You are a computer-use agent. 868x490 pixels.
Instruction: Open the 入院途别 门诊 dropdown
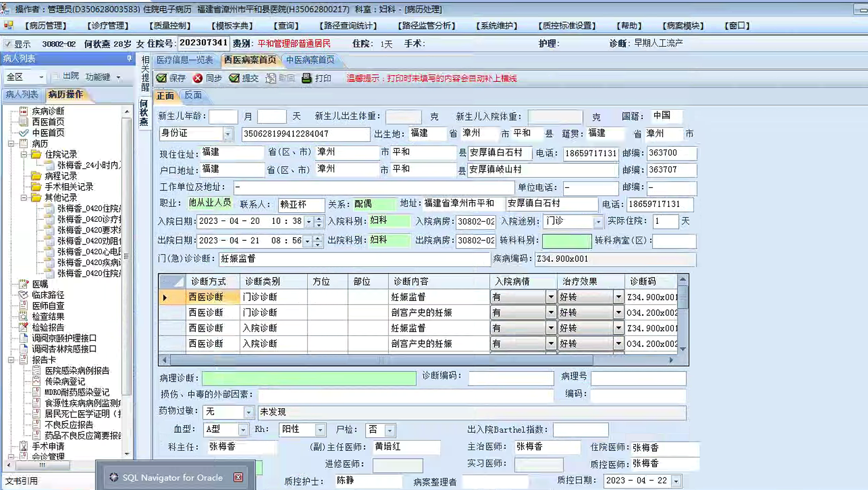[598, 222]
